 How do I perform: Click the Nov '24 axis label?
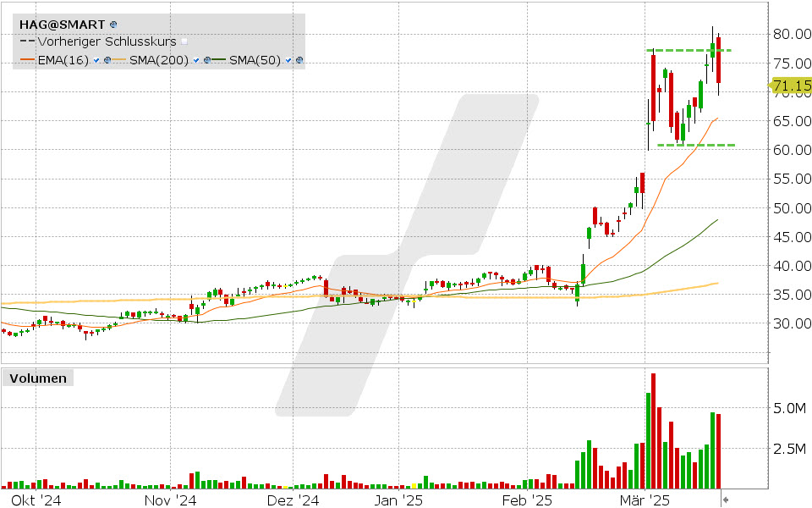tap(170, 500)
